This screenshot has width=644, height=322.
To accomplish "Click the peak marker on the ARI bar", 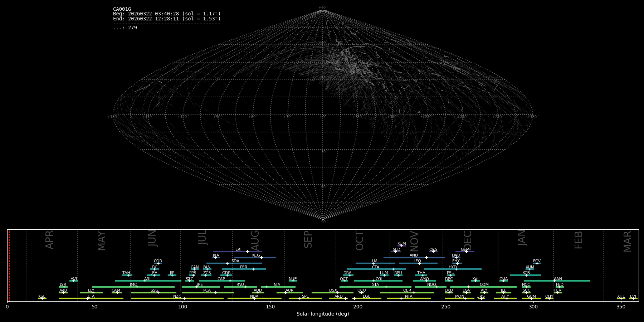I will 145,281.
